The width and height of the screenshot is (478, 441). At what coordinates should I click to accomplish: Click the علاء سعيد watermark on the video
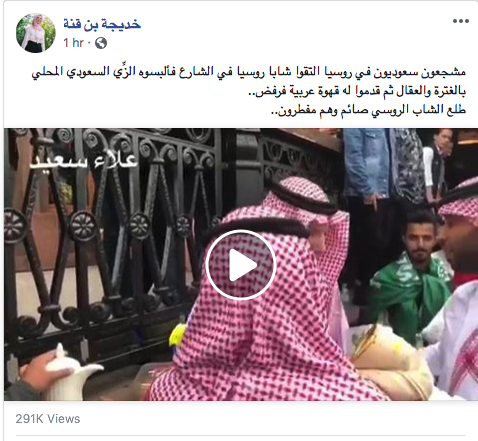pyautogui.click(x=84, y=160)
